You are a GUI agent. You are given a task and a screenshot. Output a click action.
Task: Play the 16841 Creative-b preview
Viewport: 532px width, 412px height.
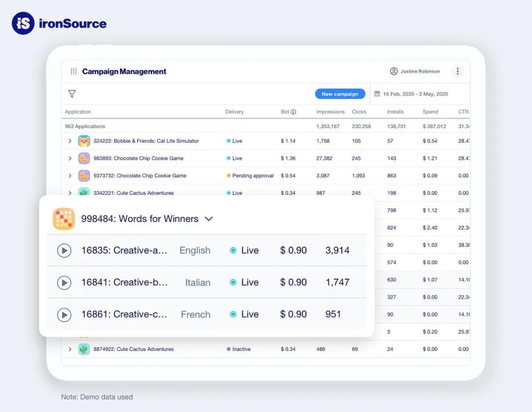(64, 283)
